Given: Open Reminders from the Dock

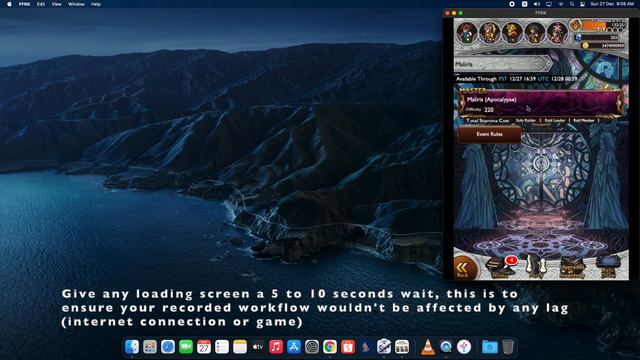Looking at the screenshot, I should [222, 347].
